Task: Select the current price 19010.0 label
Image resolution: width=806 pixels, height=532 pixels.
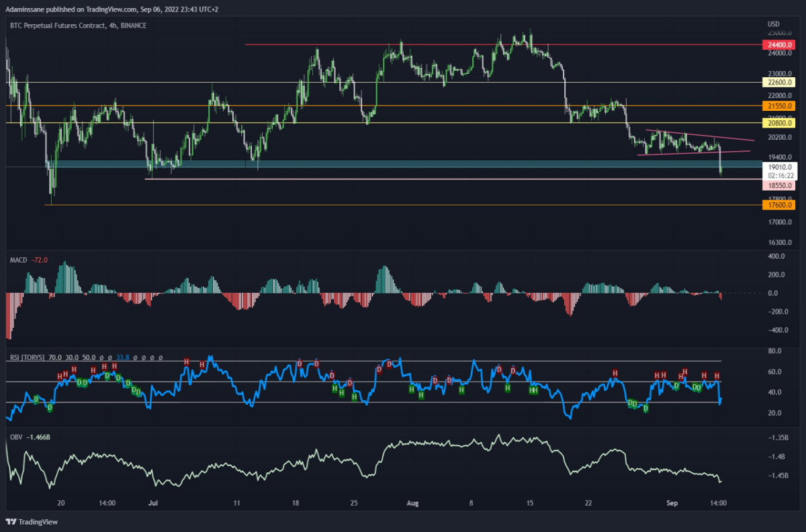Action: coord(779,167)
